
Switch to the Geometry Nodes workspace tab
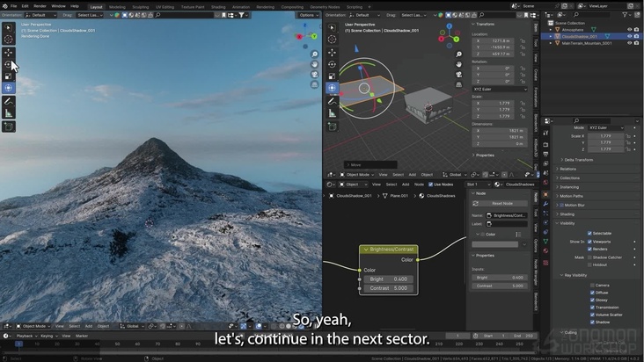(x=325, y=7)
